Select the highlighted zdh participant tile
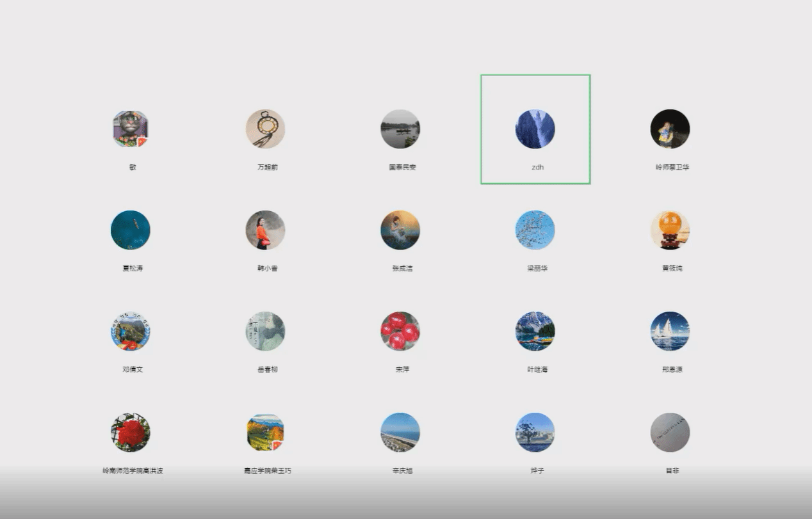Screen dimensions: 812x519 (x=535, y=129)
